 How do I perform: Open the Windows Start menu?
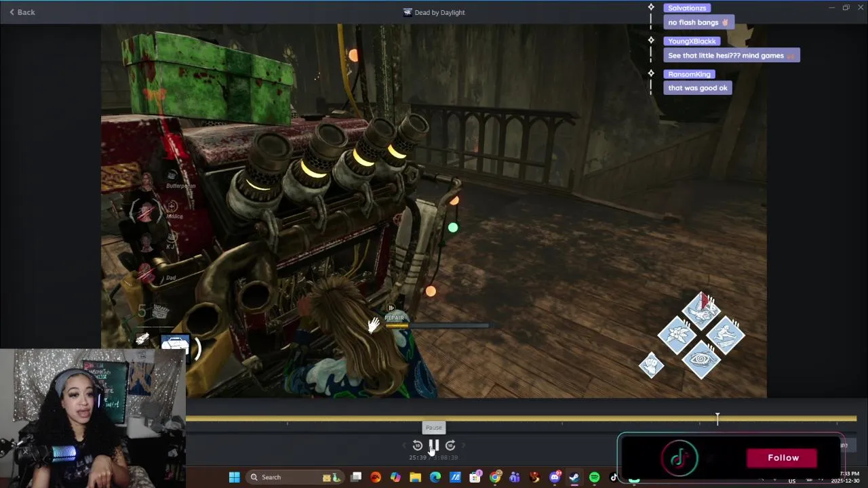tap(234, 477)
